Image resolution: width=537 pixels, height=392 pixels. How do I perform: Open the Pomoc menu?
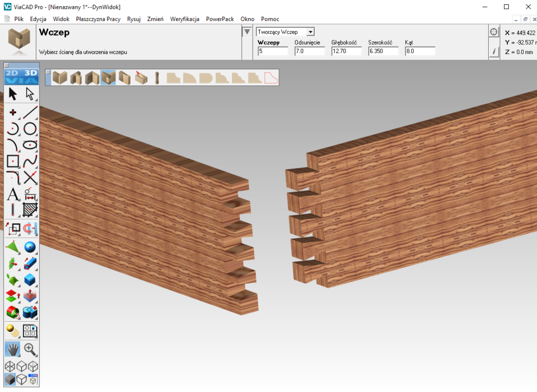point(270,19)
